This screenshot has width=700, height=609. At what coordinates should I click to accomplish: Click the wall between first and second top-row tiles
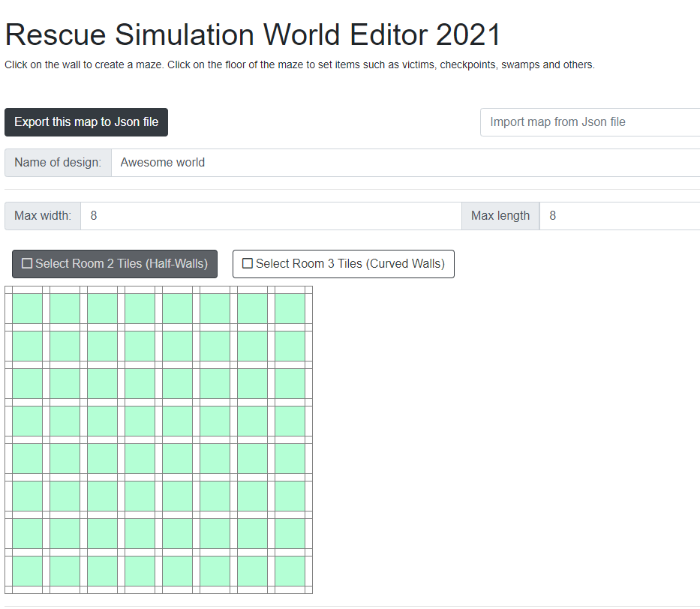point(46,308)
